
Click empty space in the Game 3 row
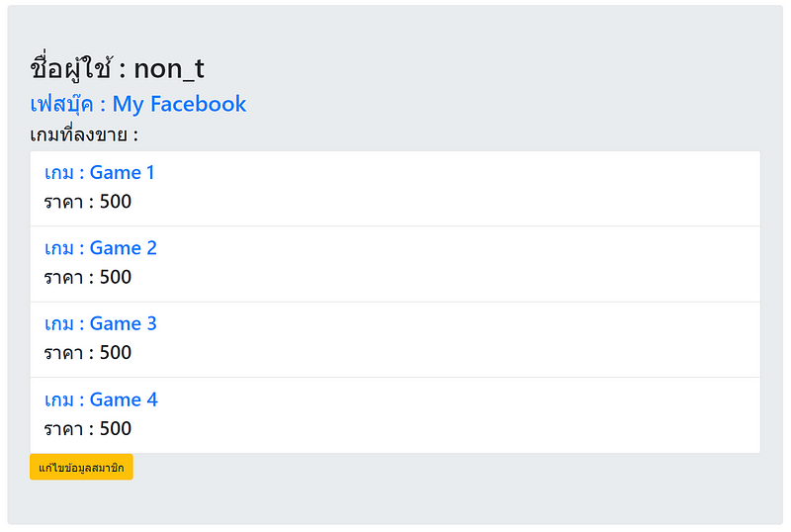494,339
